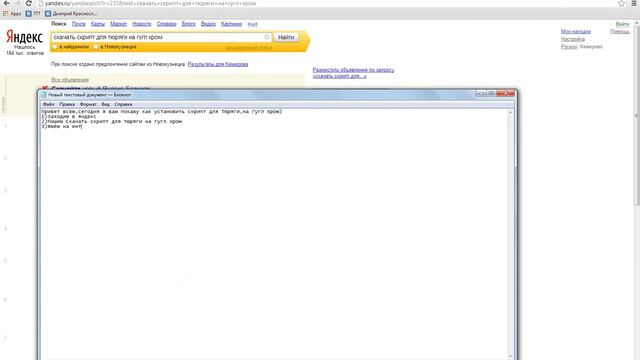Click the 'Привет всем,сегодня' first line in Notepad
The image size is (640, 360).
(x=162, y=111)
